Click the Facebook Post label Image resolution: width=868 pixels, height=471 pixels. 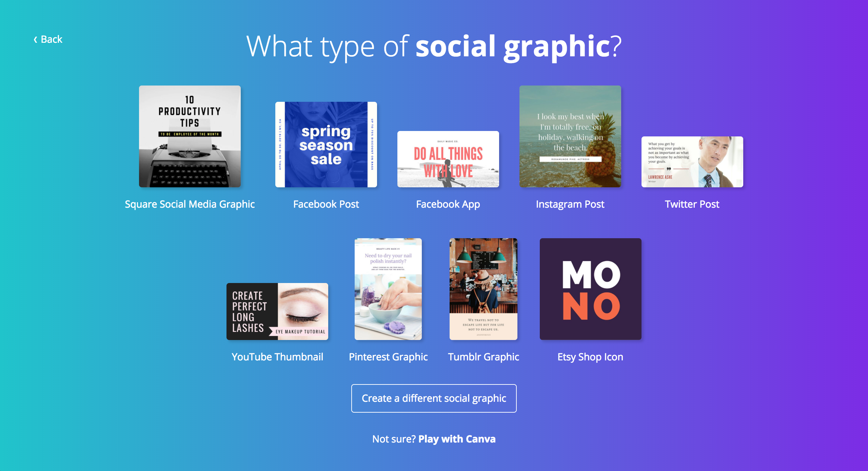pos(326,204)
